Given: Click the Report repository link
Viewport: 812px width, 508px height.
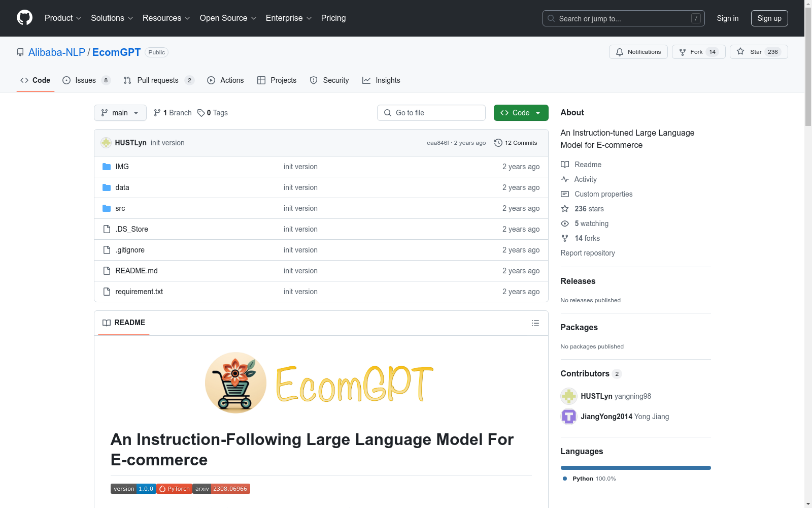Looking at the screenshot, I should [x=588, y=253].
